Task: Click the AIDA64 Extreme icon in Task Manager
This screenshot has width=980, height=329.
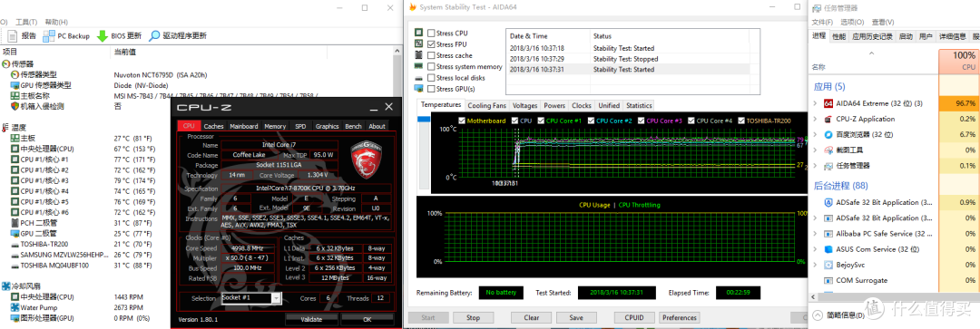Action: click(x=828, y=103)
